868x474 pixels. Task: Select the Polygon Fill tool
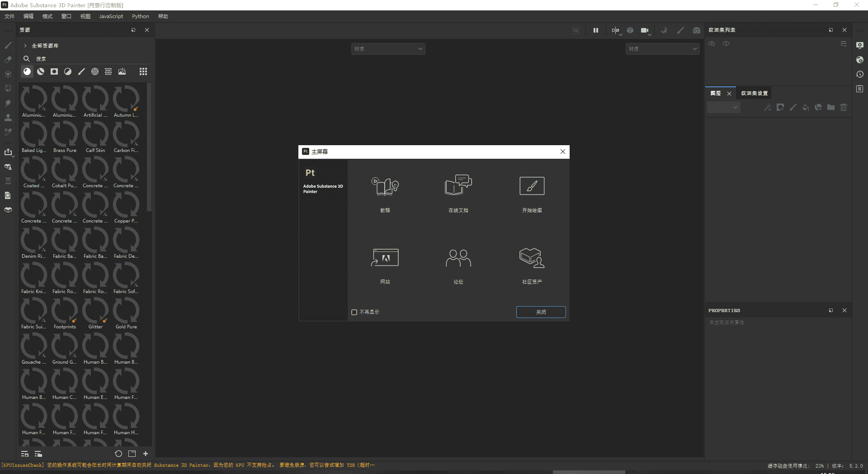tap(8, 88)
